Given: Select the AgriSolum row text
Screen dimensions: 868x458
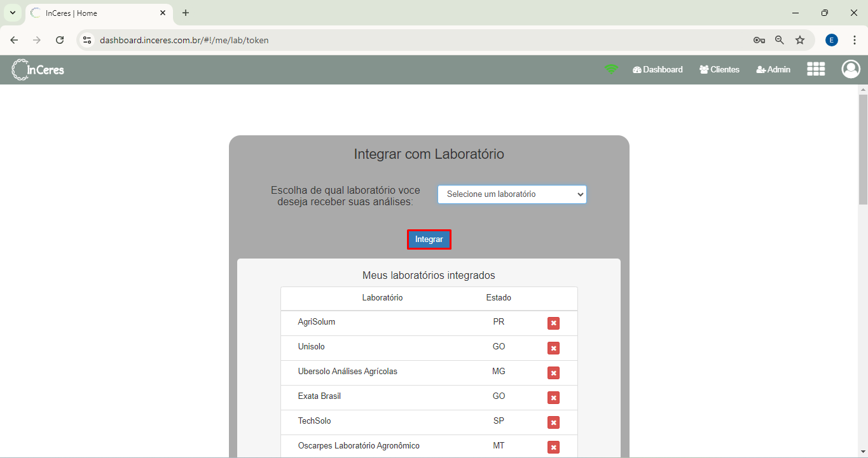Looking at the screenshot, I should [x=317, y=322].
